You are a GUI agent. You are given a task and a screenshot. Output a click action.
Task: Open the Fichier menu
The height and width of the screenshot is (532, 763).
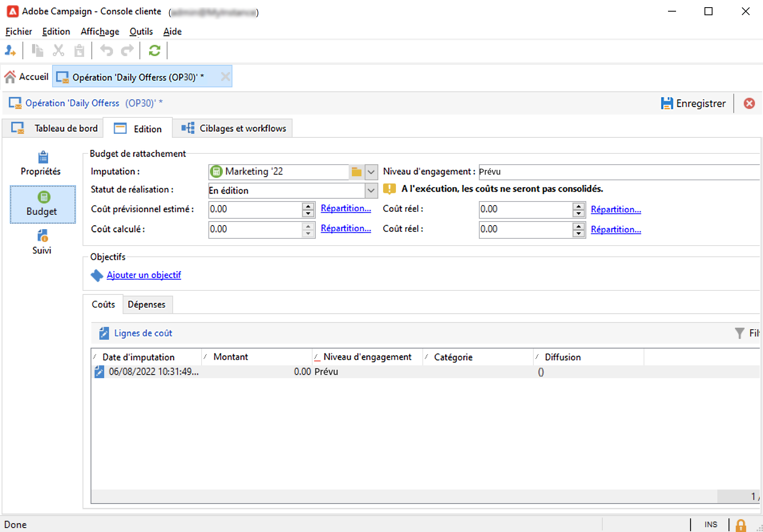[x=18, y=32]
